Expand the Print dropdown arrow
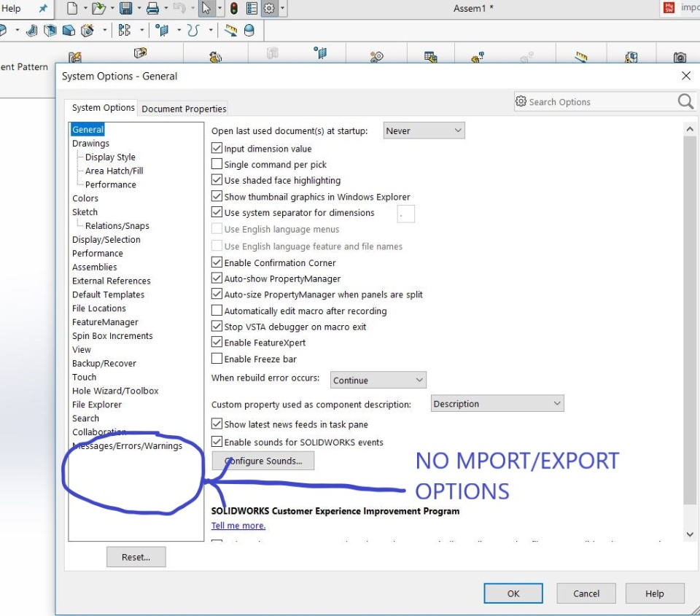700x616 pixels. pyautogui.click(x=166, y=8)
